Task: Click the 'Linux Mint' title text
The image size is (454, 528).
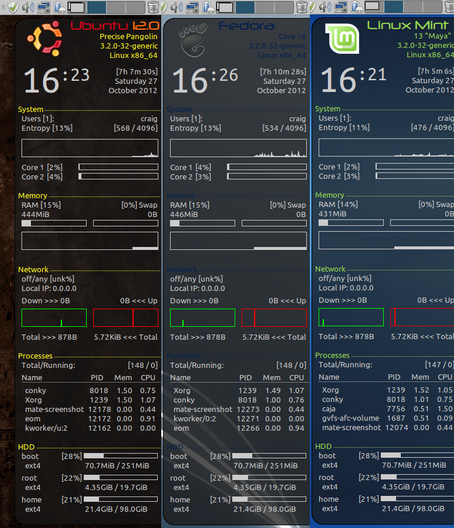Action: [408, 25]
